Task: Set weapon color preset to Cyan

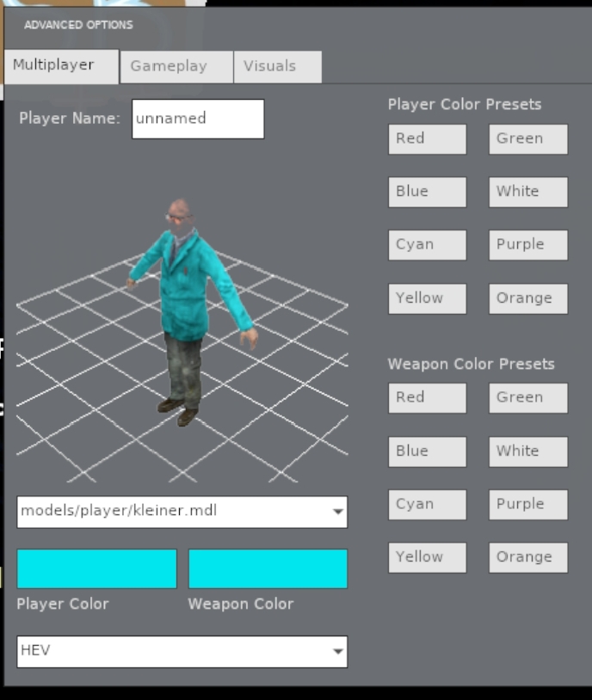Action: coord(427,505)
